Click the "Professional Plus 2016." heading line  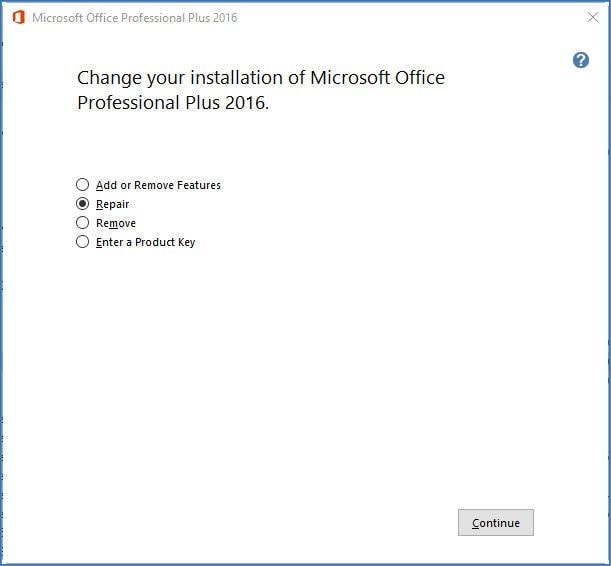(x=173, y=103)
